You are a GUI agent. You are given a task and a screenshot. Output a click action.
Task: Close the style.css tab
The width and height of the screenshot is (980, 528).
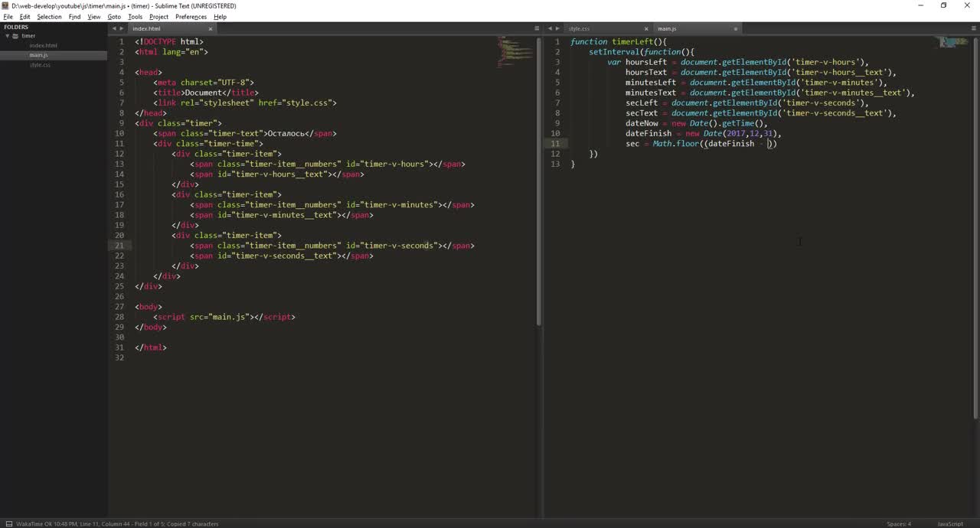coord(647,28)
